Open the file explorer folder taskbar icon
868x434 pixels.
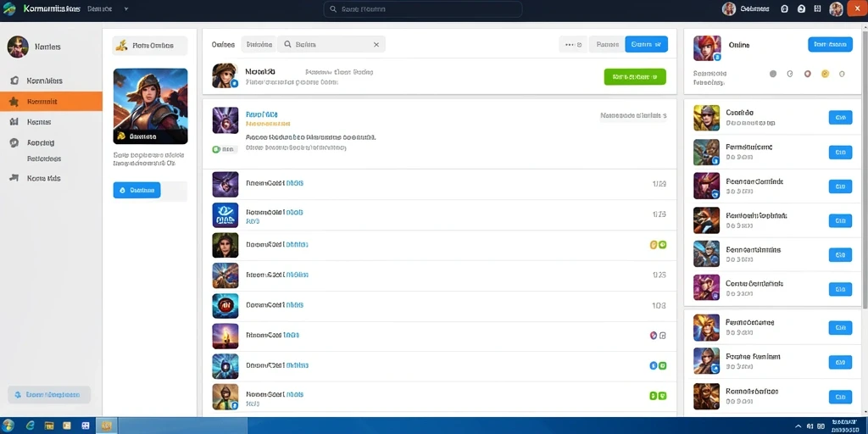coord(48,426)
